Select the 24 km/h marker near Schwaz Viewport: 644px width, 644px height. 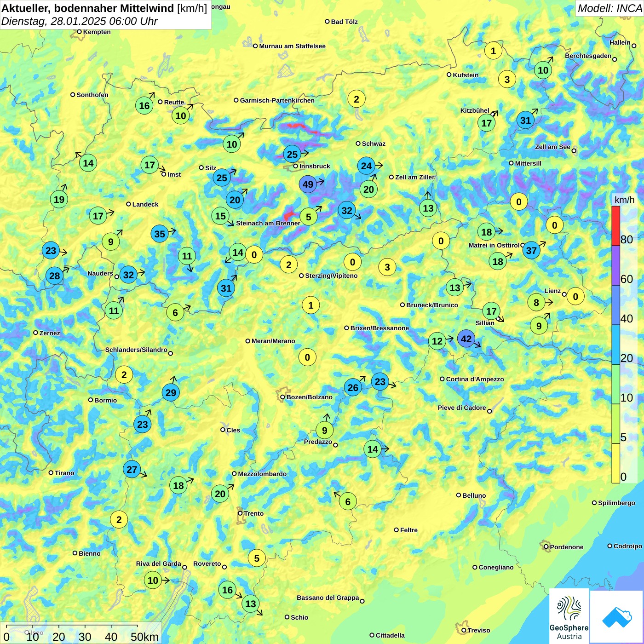tap(366, 166)
